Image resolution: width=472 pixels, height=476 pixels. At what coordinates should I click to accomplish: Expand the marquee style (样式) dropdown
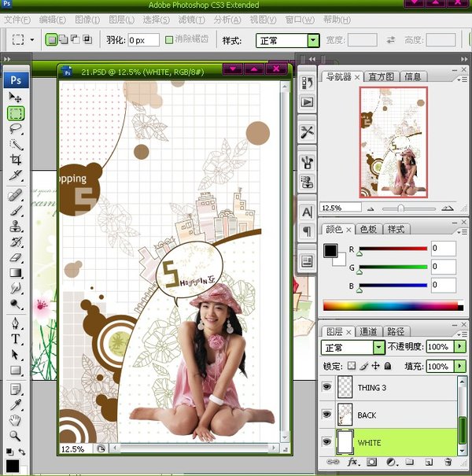point(313,40)
